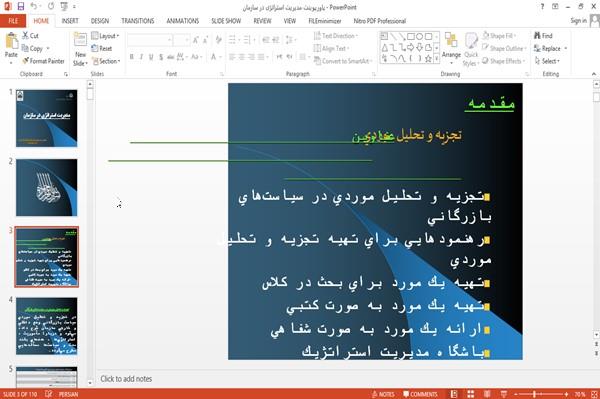Click Increase Font Size icon

click(196, 39)
